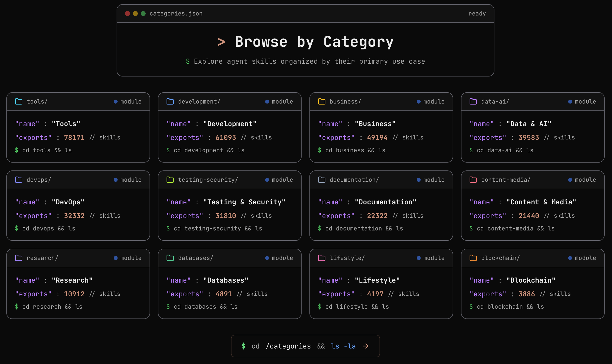Switch to the categories.json tab
This screenshot has width=612, height=364.
(x=176, y=14)
